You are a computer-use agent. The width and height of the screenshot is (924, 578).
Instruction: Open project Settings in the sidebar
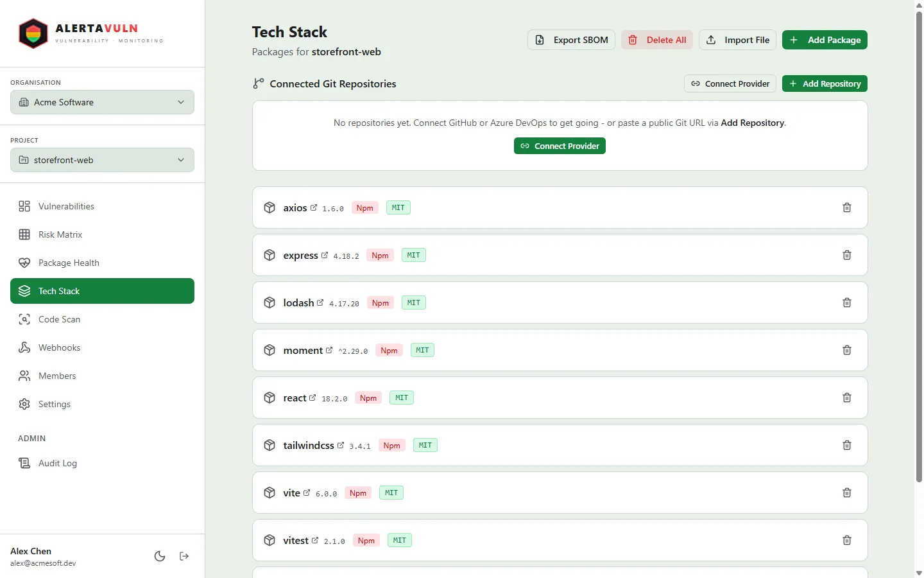point(102,404)
